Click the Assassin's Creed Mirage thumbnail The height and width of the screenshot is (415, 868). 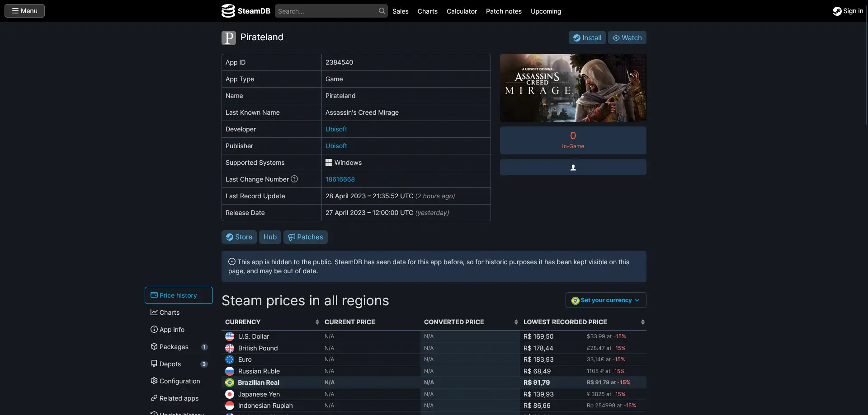coord(573,88)
